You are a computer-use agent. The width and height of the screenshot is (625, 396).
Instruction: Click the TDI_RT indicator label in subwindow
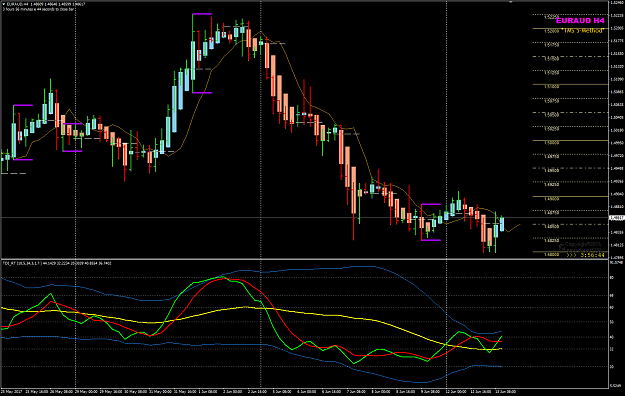click(57, 263)
